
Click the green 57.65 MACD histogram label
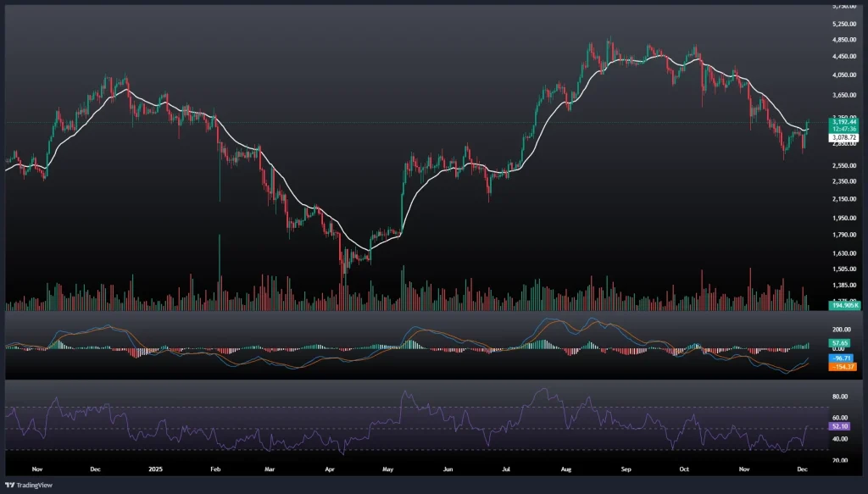pyautogui.click(x=818, y=341)
